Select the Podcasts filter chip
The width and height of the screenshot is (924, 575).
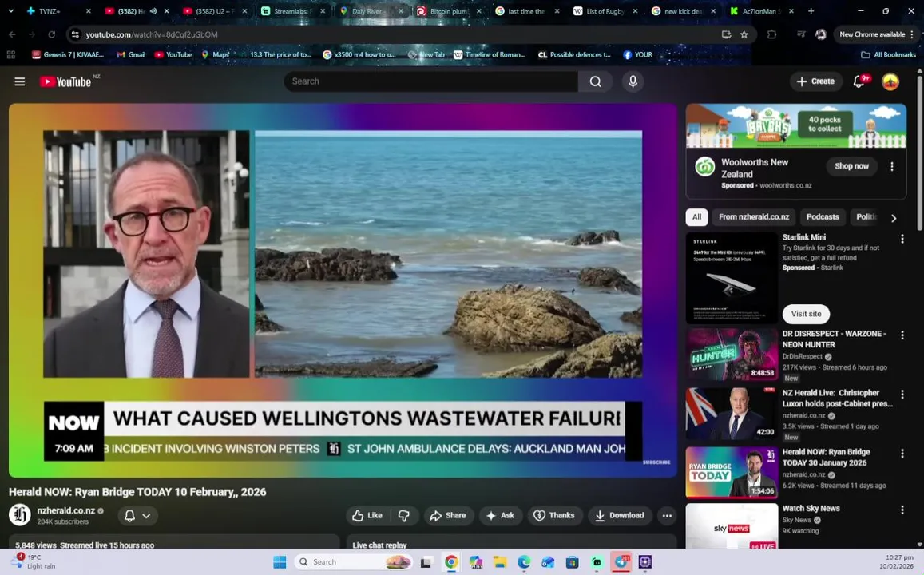tap(822, 216)
